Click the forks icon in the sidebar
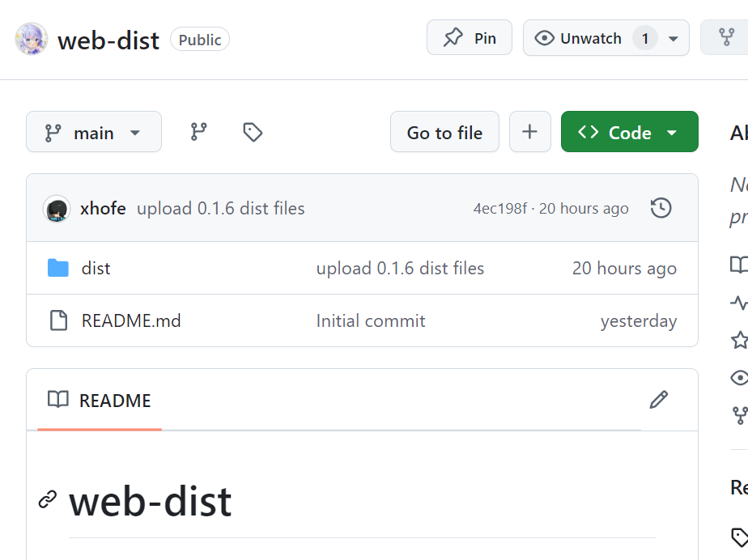The image size is (748, 560). tap(740, 415)
